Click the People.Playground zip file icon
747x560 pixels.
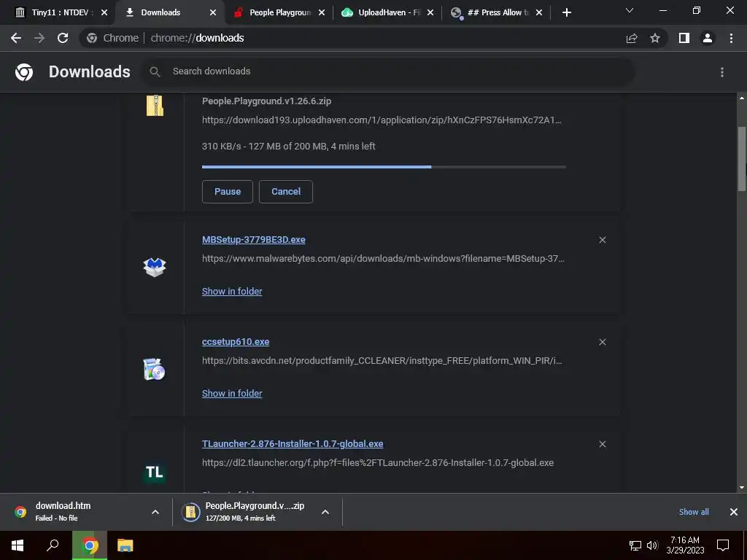click(155, 106)
